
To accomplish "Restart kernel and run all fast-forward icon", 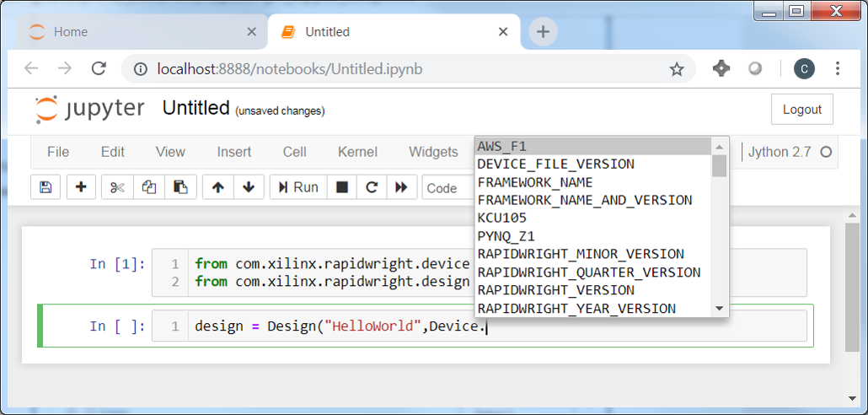I will (402, 187).
